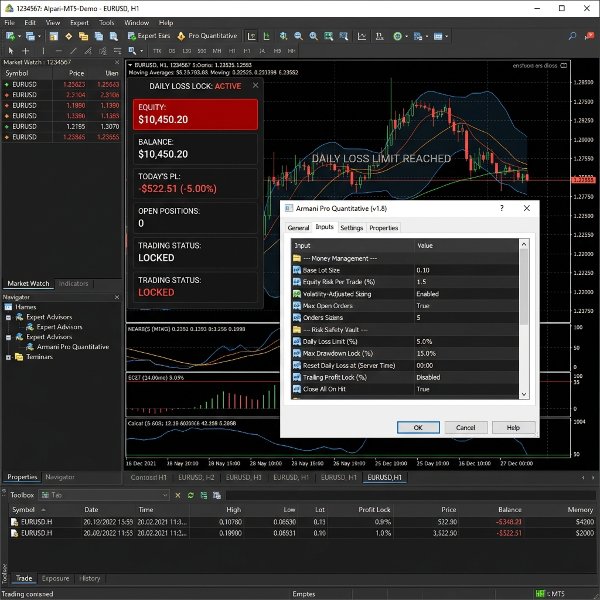
Task: Click the Profit Lock column header
Action: (374, 510)
